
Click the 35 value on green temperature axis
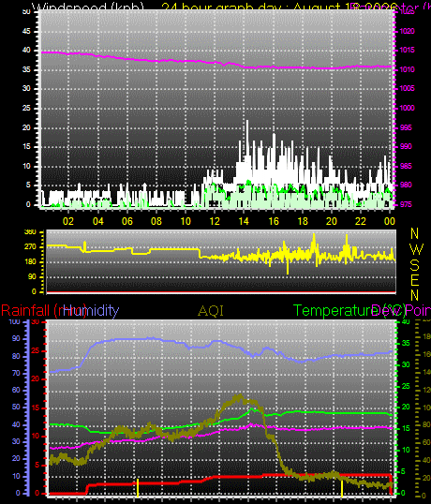click(406, 343)
